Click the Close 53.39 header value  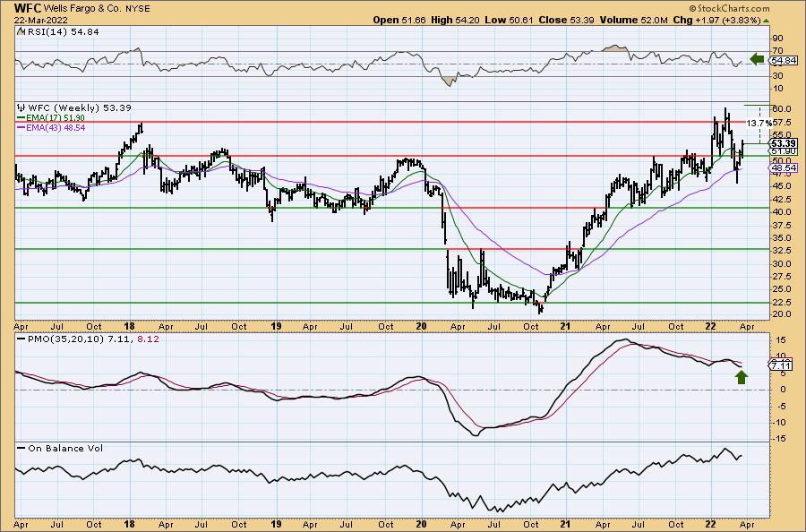pyautogui.click(x=567, y=20)
